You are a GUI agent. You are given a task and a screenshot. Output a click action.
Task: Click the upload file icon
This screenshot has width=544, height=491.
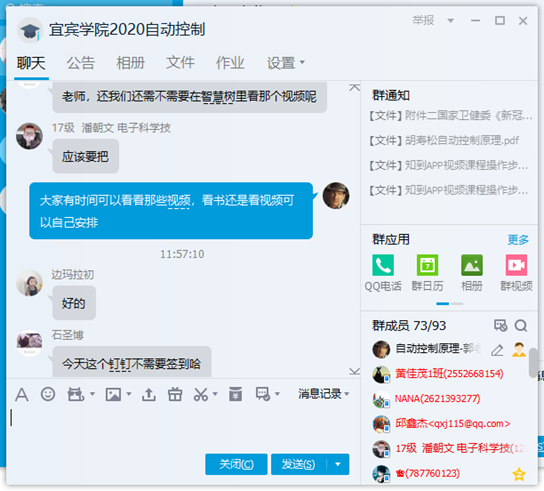(x=149, y=395)
